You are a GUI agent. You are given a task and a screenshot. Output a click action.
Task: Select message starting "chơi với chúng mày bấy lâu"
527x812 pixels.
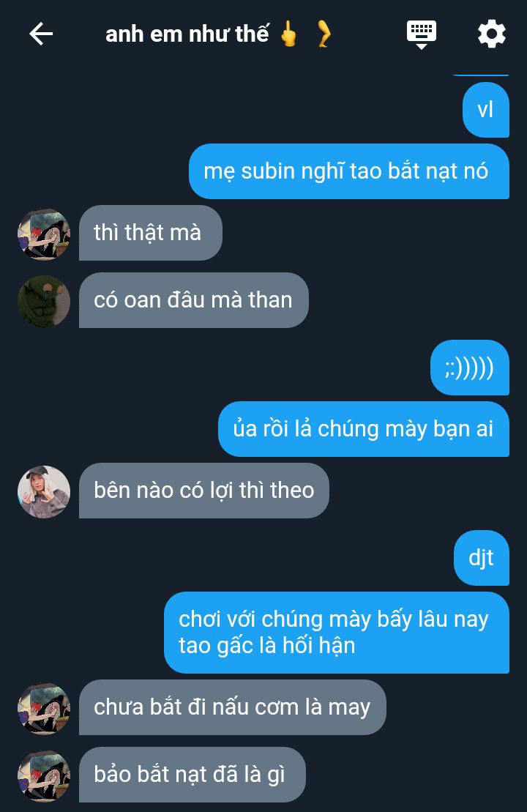(x=337, y=633)
